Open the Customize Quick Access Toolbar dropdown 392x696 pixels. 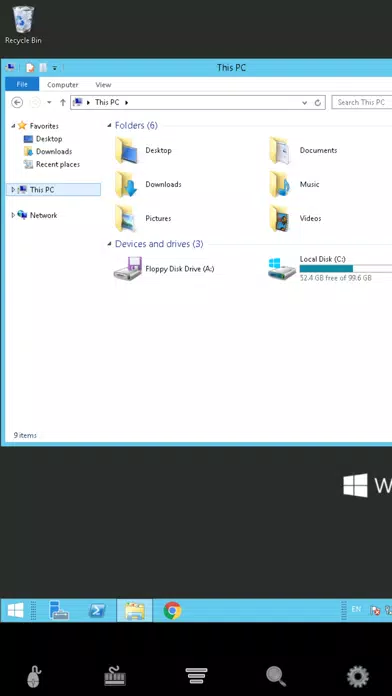click(55, 68)
